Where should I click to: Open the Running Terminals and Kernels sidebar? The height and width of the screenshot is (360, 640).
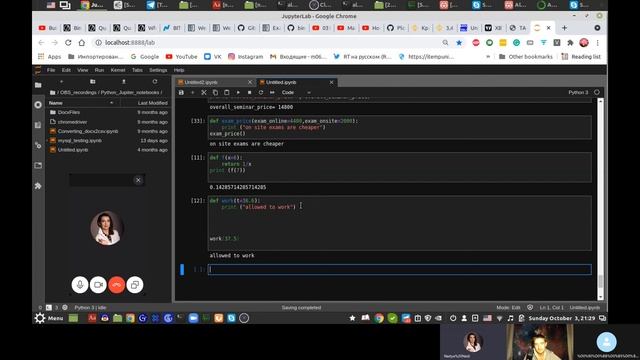tap(38, 105)
